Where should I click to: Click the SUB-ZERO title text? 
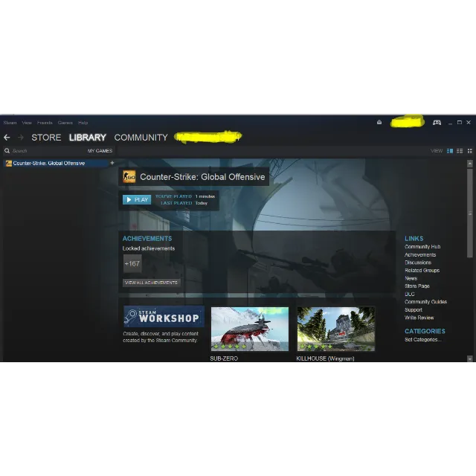(x=224, y=358)
